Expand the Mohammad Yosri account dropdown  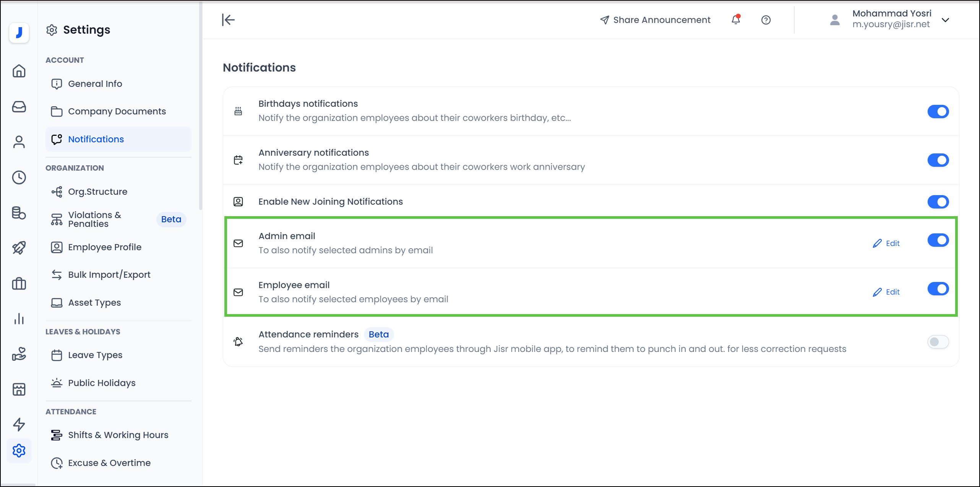[945, 20]
